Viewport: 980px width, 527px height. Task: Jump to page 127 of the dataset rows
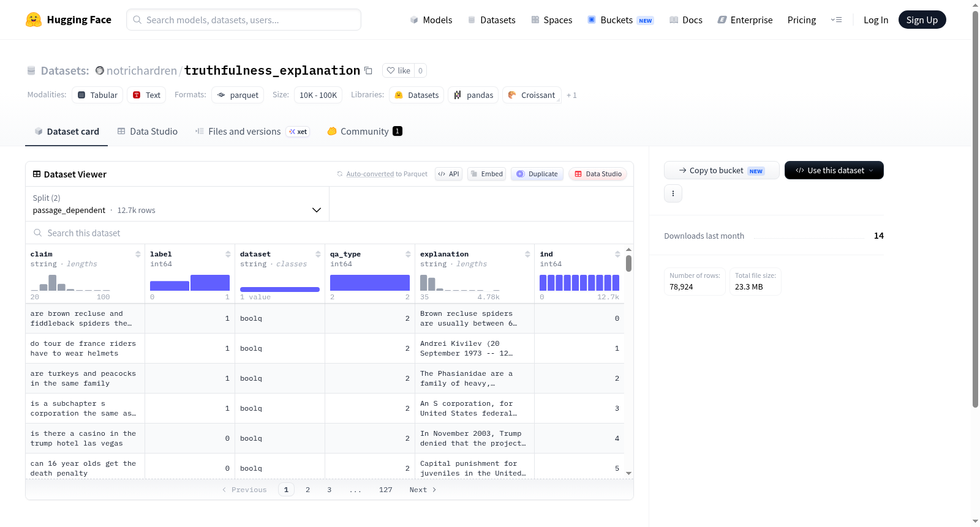385,490
